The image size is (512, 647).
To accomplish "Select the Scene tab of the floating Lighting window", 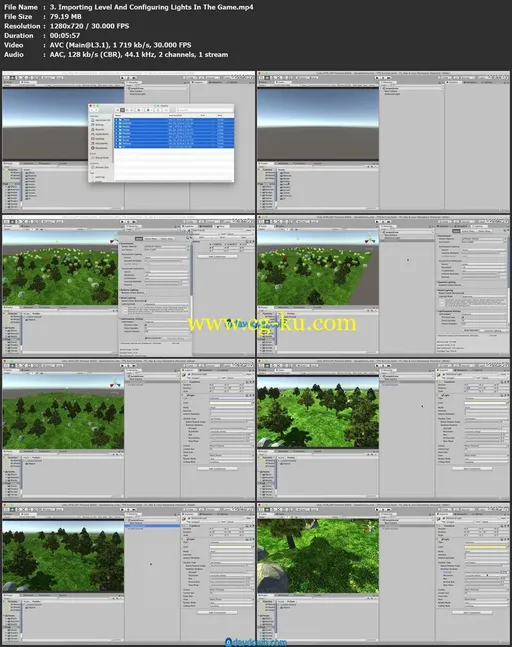I will pyautogui.click(x=139, y=238).
